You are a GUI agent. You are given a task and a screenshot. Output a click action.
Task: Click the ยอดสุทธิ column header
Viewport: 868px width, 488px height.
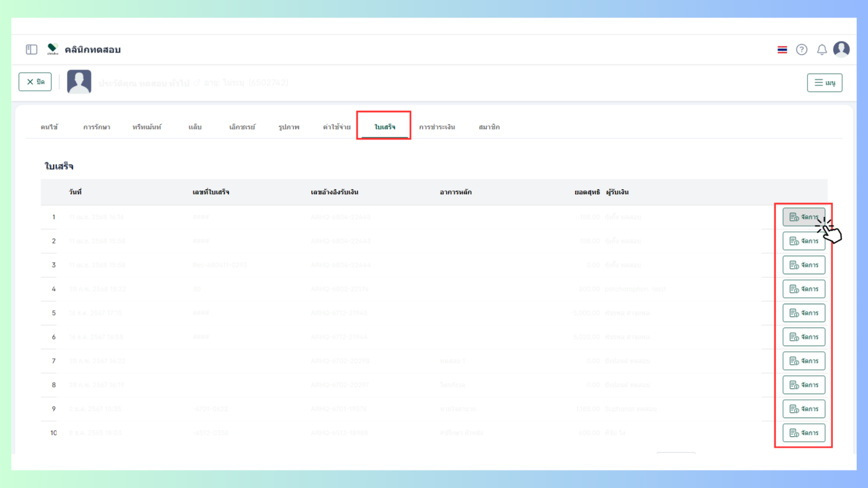pos(587,192)
